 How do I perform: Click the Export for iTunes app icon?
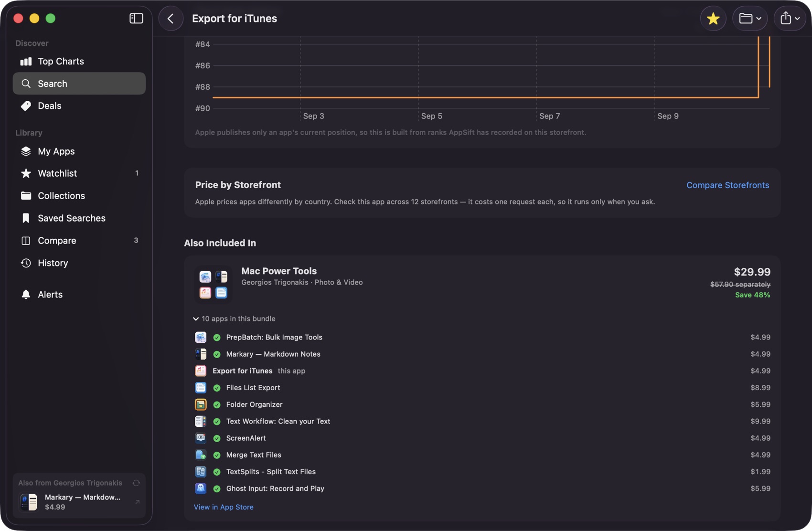201,371
